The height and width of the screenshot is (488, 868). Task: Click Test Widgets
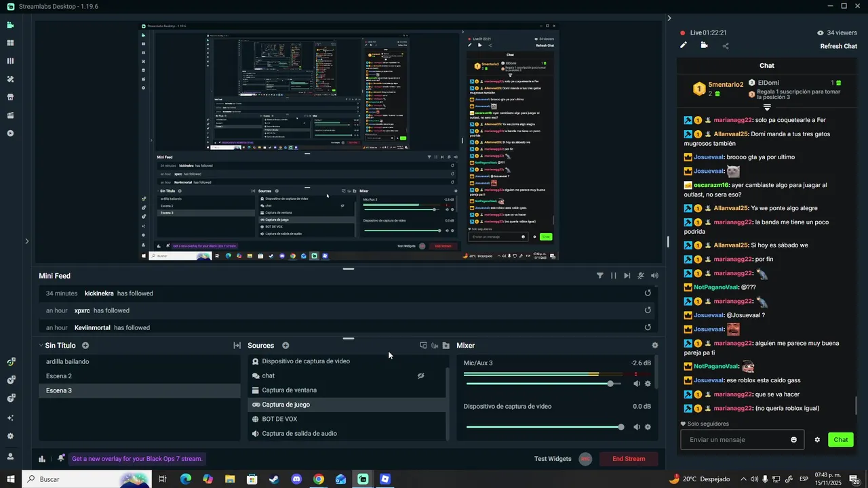coord(553,459)
